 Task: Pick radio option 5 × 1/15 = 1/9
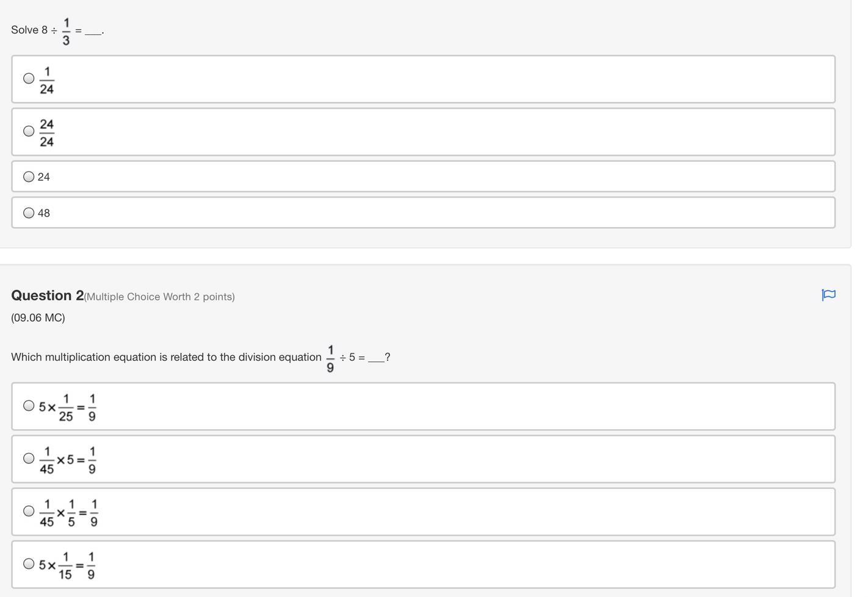click(29, 563)
